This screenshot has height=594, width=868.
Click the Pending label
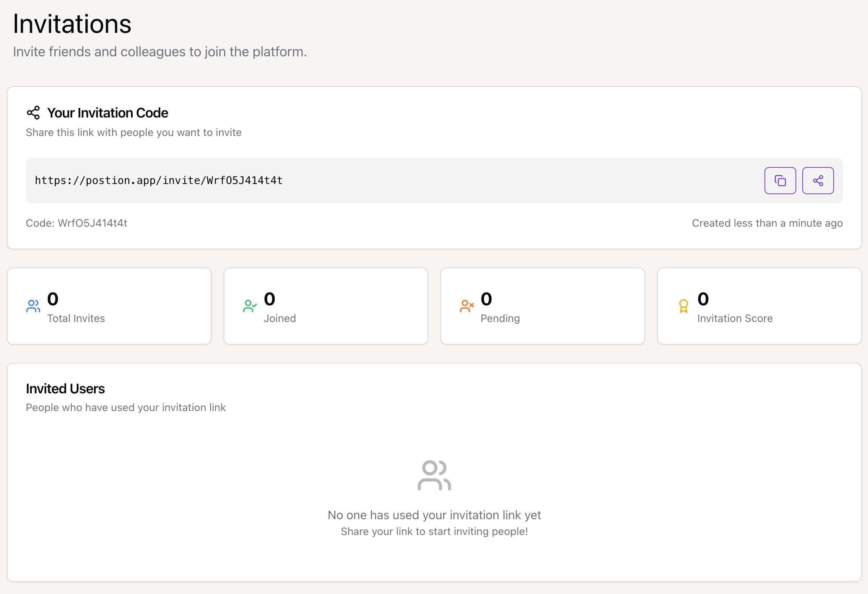[500, 318]
